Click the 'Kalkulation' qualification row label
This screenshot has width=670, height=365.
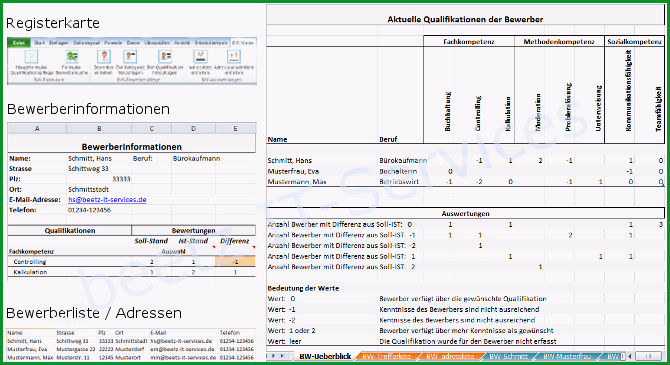[30, 272]
